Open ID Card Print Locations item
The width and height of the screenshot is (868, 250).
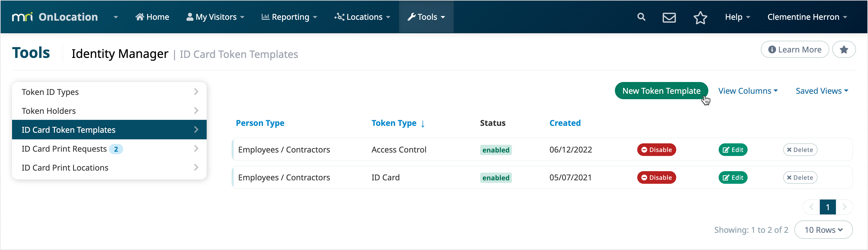click(109, 167)
